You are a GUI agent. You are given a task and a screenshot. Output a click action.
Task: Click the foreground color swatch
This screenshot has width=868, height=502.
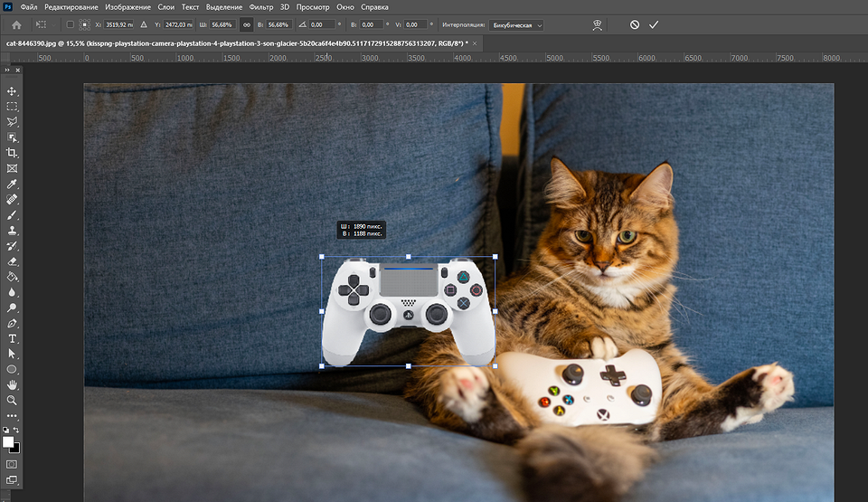pyautogui.click(x=9, y=442)
